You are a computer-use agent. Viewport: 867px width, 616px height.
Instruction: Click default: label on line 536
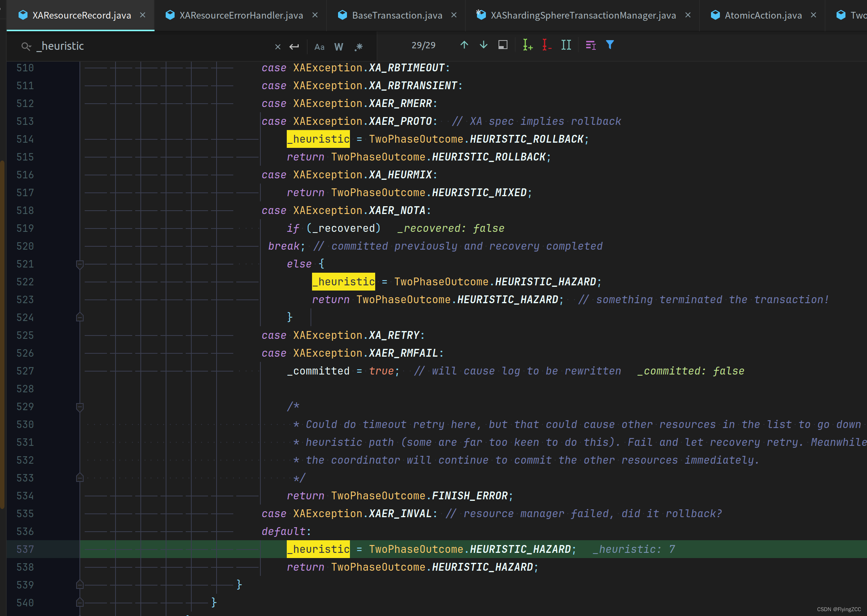[x=286, y=531]
